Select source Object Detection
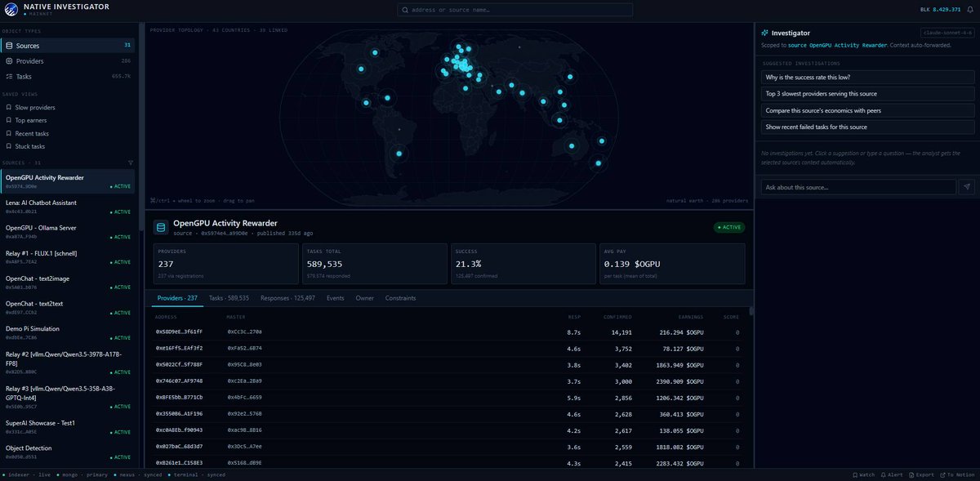 point(69,452)
